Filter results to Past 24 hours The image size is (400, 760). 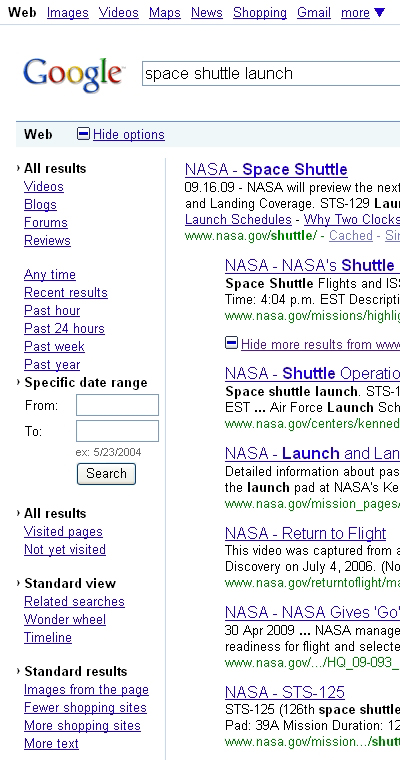64,329
